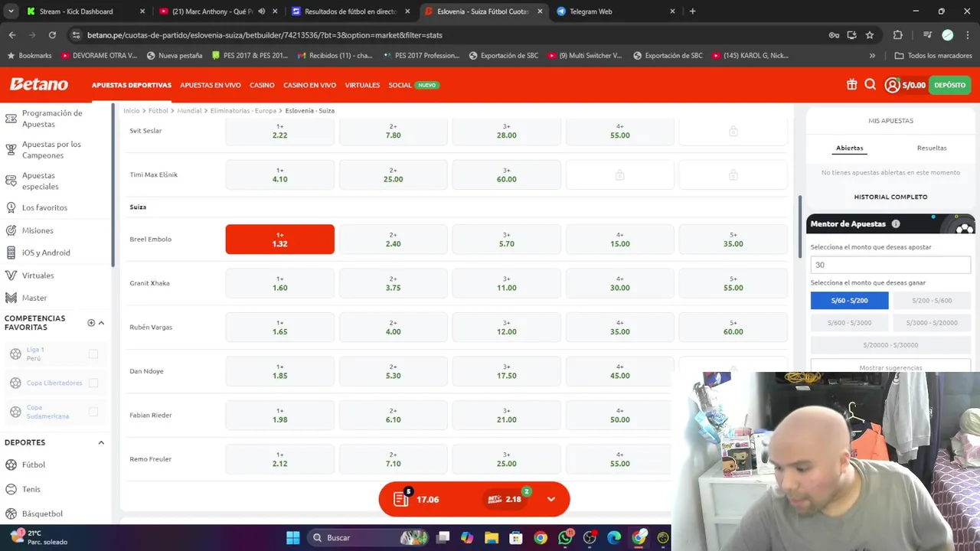The width and height of the screenshot is (980, 551).
Task: Toggle the Copa Libertadores checkbox
Action: coord(93,383)
